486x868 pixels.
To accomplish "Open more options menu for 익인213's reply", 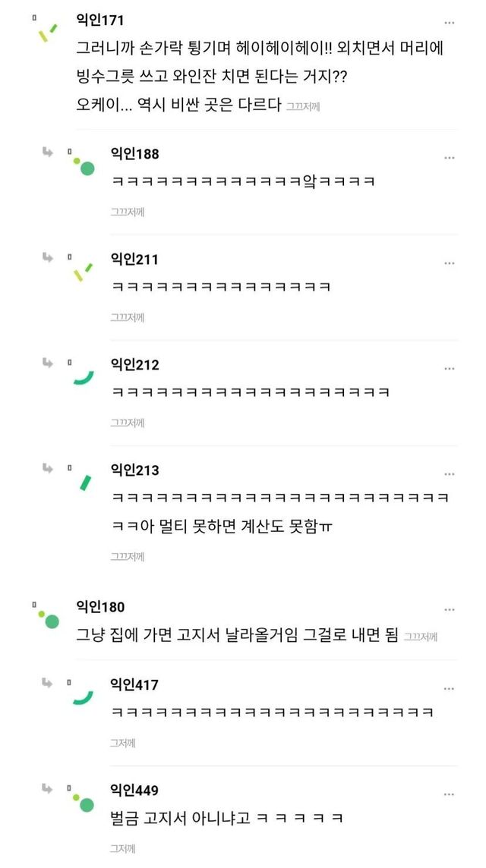I will [450, 473].
